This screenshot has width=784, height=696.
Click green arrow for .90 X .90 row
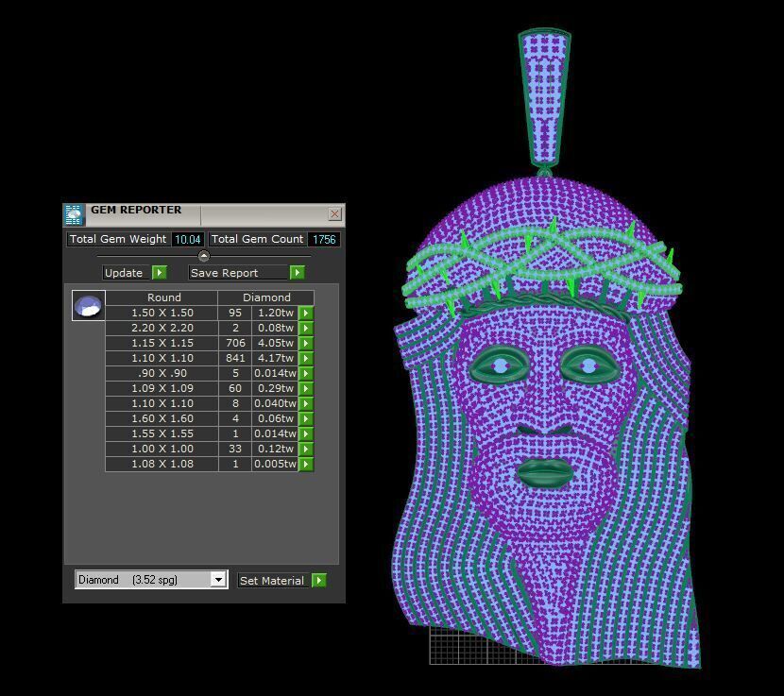point(306,374)
